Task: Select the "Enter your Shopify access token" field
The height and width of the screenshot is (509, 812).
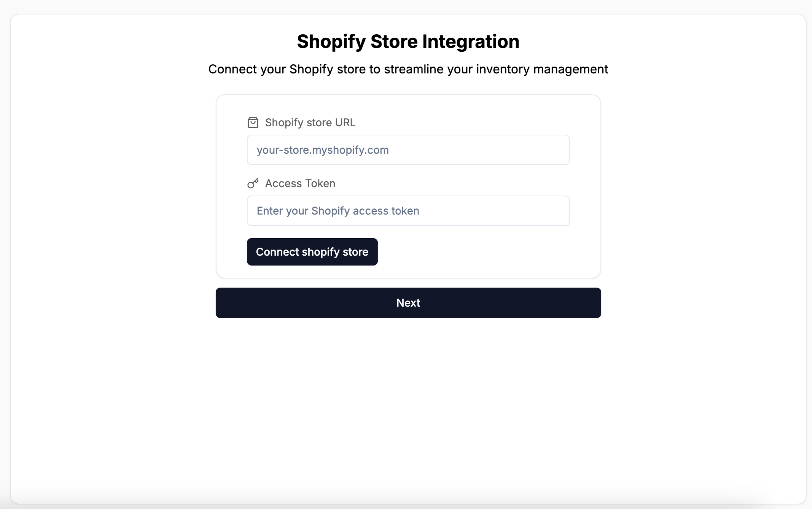Action: (408, 211)
